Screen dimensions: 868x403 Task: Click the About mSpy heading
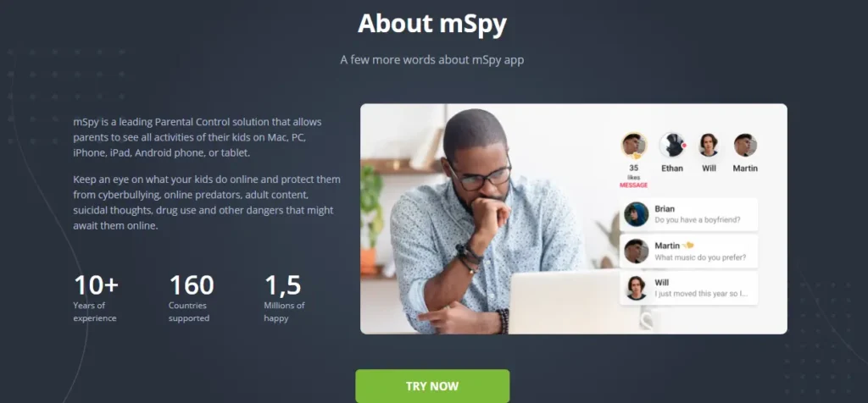pyautogui.click(x=432, y=24)
